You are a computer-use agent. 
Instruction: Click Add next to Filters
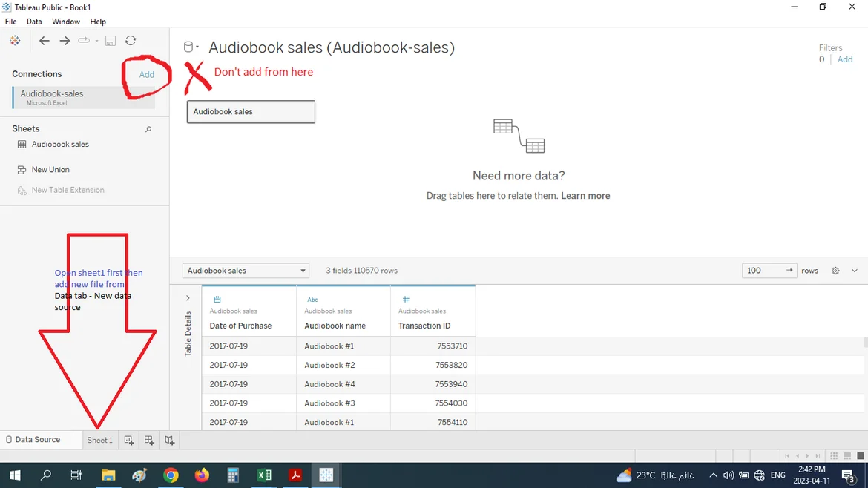[845, 59]
